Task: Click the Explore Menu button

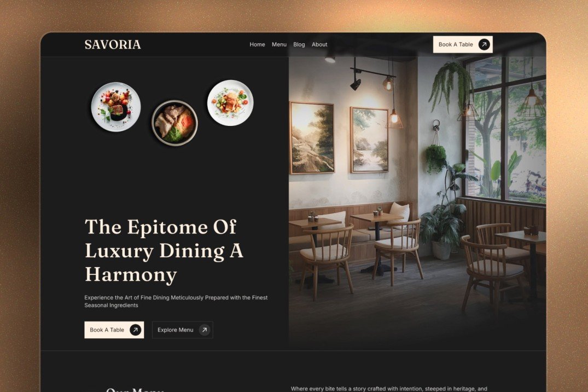Action: pyautogui.click(x=182, y=330)
